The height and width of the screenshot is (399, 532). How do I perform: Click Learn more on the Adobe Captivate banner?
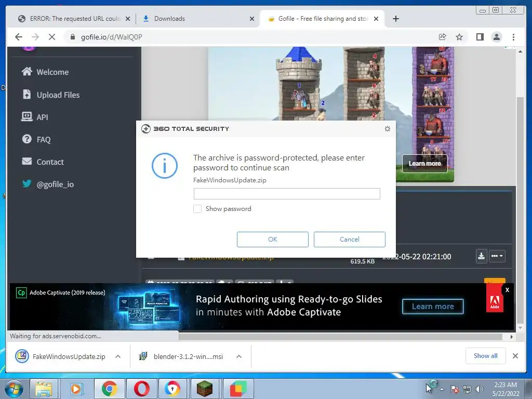click(x=433, y=307)
